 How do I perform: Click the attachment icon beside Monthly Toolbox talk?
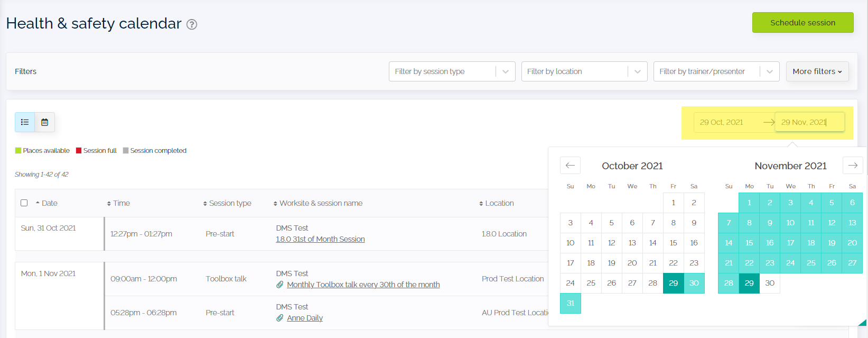tap(280, 285)
